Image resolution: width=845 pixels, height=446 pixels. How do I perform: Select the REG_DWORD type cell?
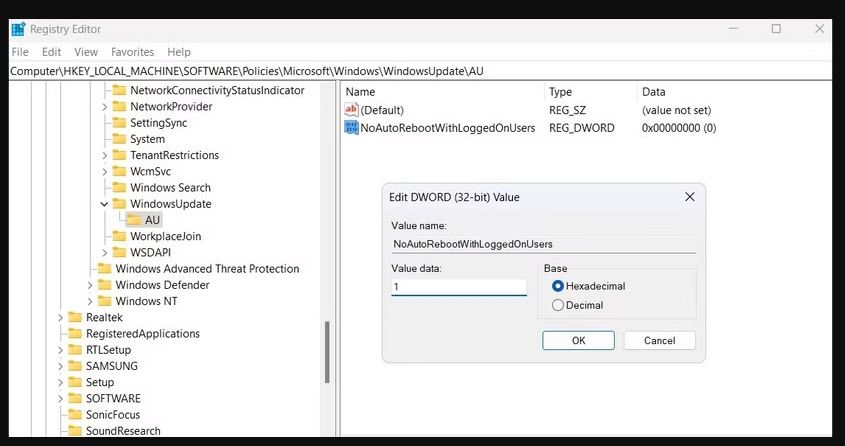pos(581,128)
